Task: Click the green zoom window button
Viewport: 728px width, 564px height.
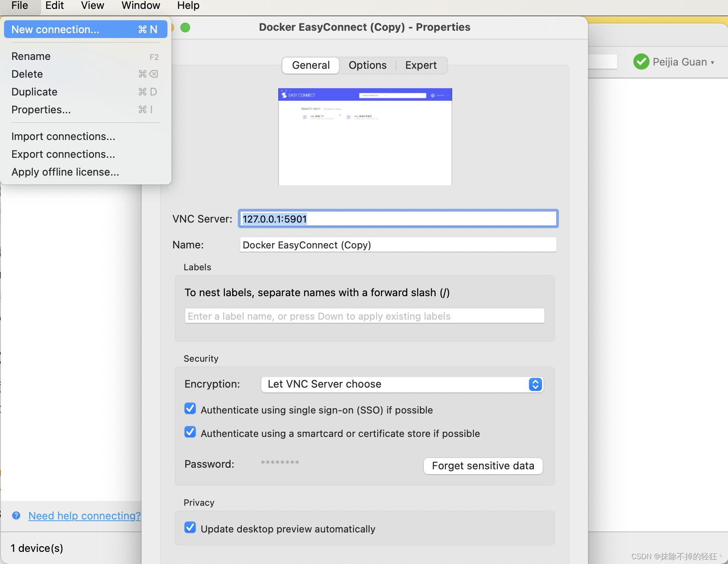Action: click(x=185, y=27)
